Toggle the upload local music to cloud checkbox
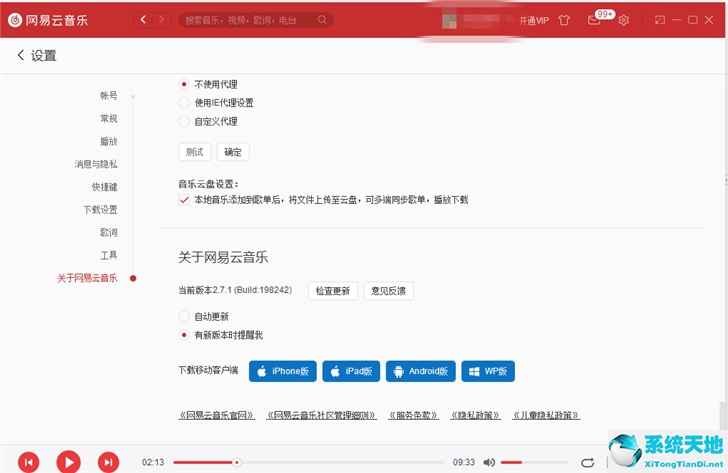Viewport: 728px width, 473px height. (184, 200)
